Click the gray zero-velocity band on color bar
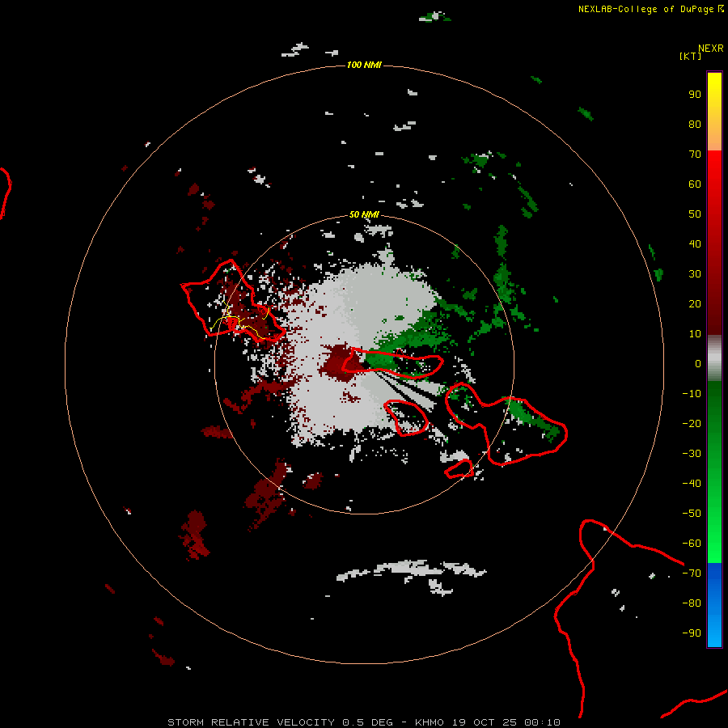 coord(714,358)
